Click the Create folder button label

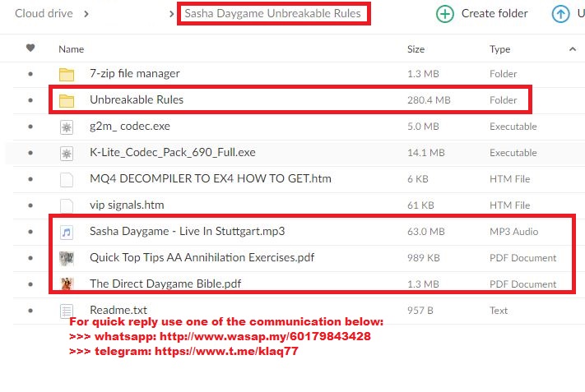(x=494, y=14)
